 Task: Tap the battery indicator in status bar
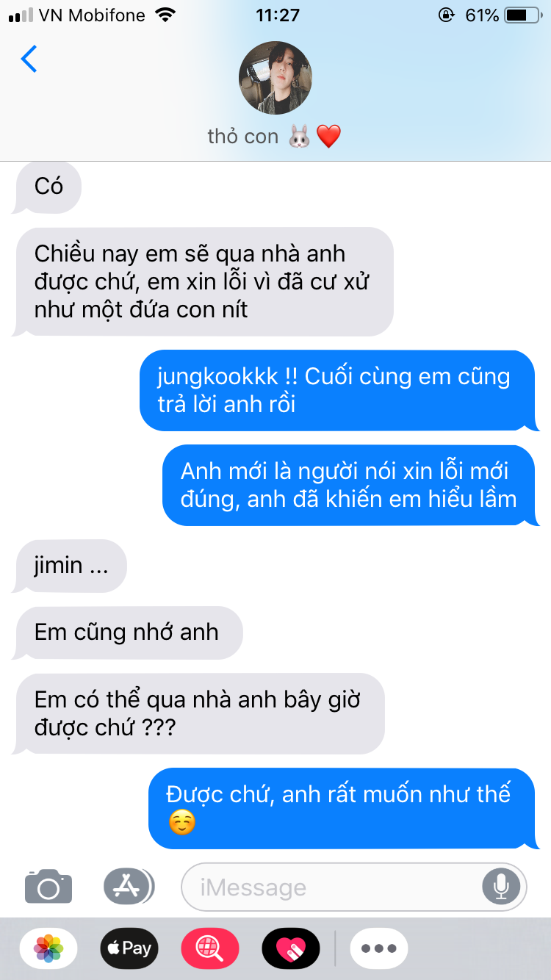click(x=523, y=15)
